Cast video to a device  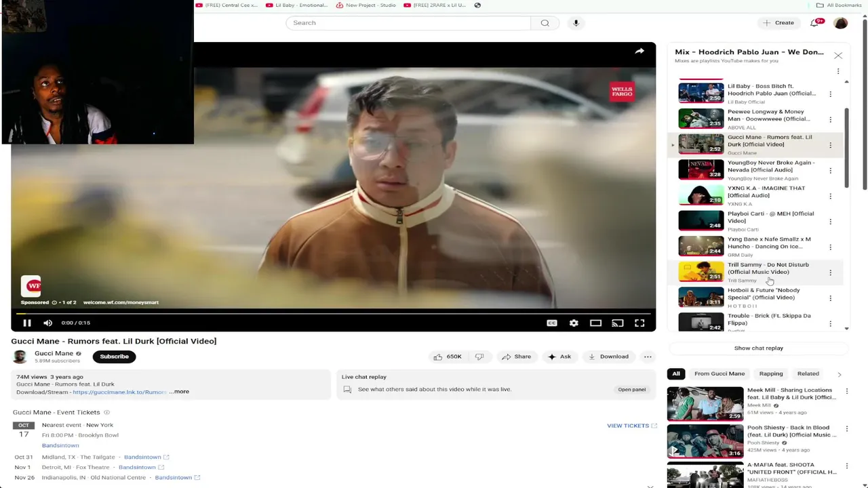617,323
